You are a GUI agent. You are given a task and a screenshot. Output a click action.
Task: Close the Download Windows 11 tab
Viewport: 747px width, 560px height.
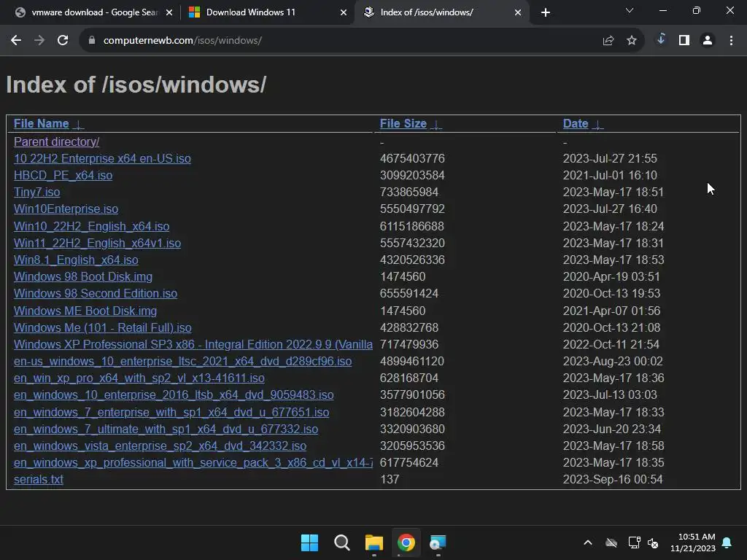(344, 12)
